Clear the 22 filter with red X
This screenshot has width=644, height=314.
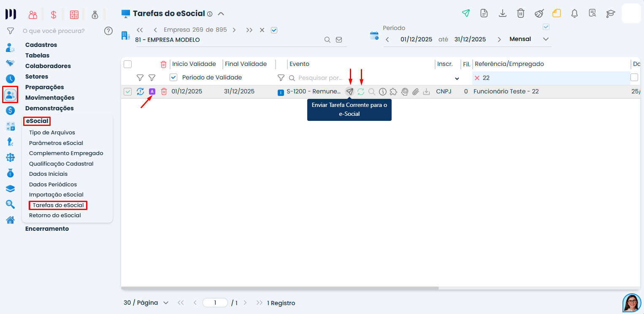click(477, 78)
